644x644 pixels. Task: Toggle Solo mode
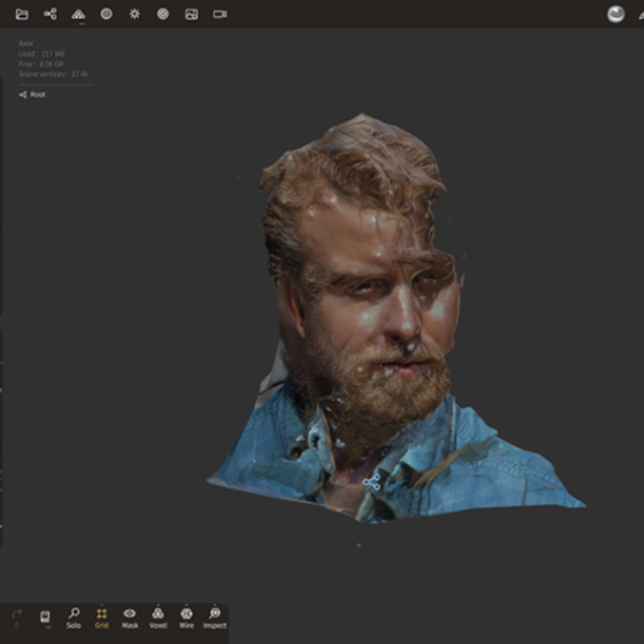tap(73, 617)
